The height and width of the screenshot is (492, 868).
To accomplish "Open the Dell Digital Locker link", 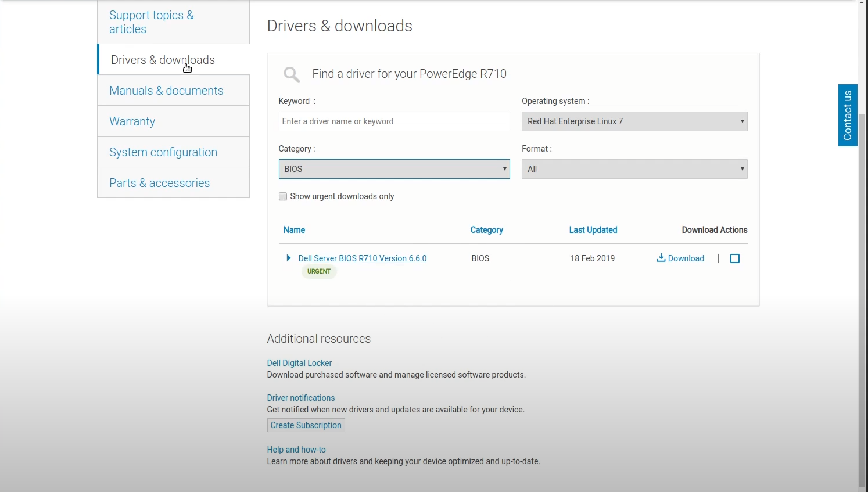I will tap(299, 363).
